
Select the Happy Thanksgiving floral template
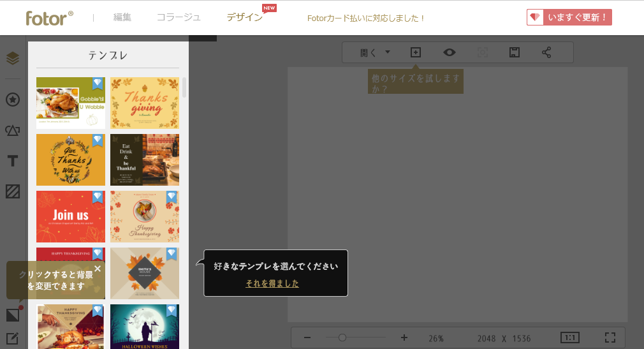click(145, 217)
